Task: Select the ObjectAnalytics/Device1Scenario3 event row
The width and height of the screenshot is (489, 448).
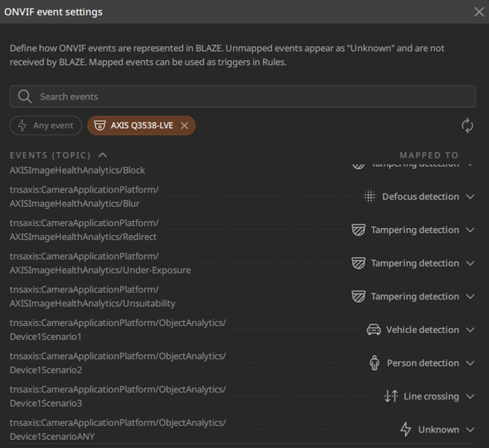Action: pos(243,396)
